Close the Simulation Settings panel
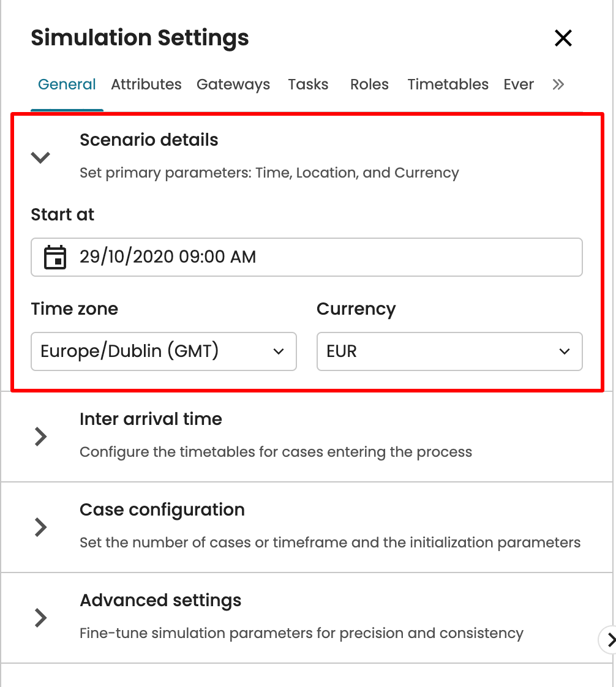The width and height of the screenshot is (616, 687). (x=563, y=38)
